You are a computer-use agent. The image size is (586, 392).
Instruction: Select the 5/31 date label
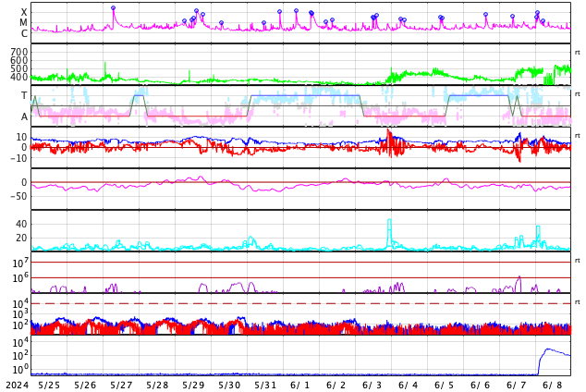[x=265, y=386]
